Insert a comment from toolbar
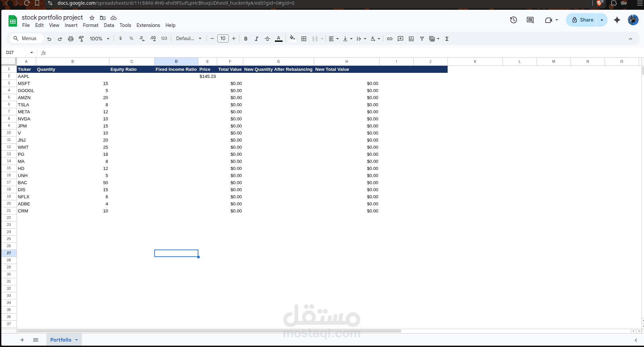Image resolution: width=644 pixels, height=347 pixels. click(400, 39)
